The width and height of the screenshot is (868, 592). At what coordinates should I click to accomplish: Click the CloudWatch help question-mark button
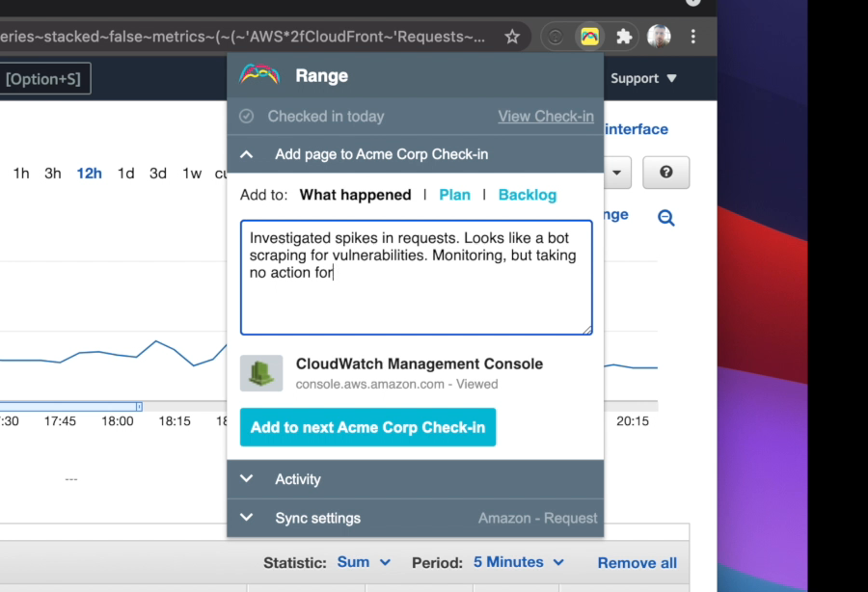665,173
